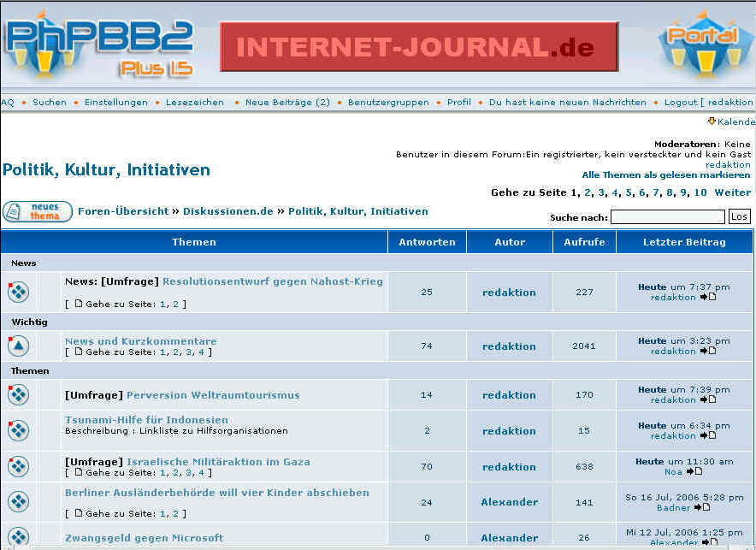Screen dimensions: 756x550
Task: Open Einstellungen in the navigation bar
Action: pyautogui.click(x=115, y=103)
